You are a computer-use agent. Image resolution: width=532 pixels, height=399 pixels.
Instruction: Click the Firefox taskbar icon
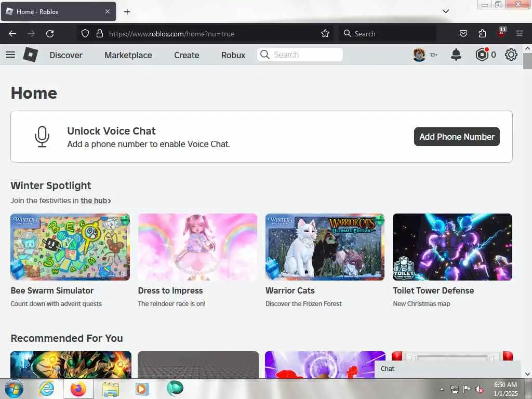point(78,389)
